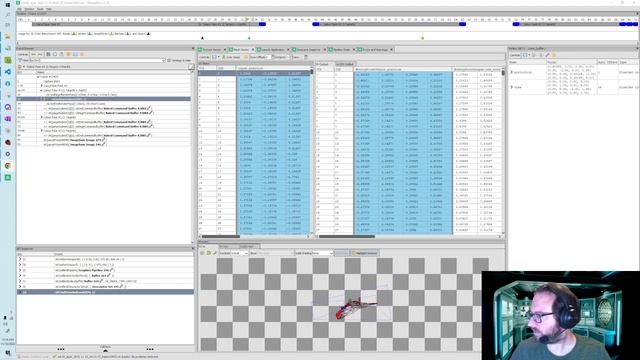Open the mesh layout dropdown in Mesh Viewer toolbar
The width and height of the screenshot is (640, 360).
[x=216, y=57]
